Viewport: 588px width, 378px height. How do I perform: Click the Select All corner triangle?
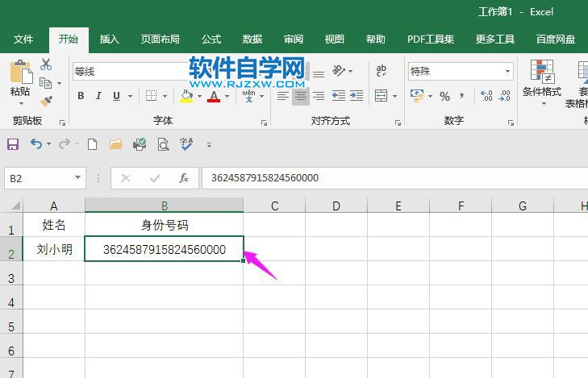point(16,206)
